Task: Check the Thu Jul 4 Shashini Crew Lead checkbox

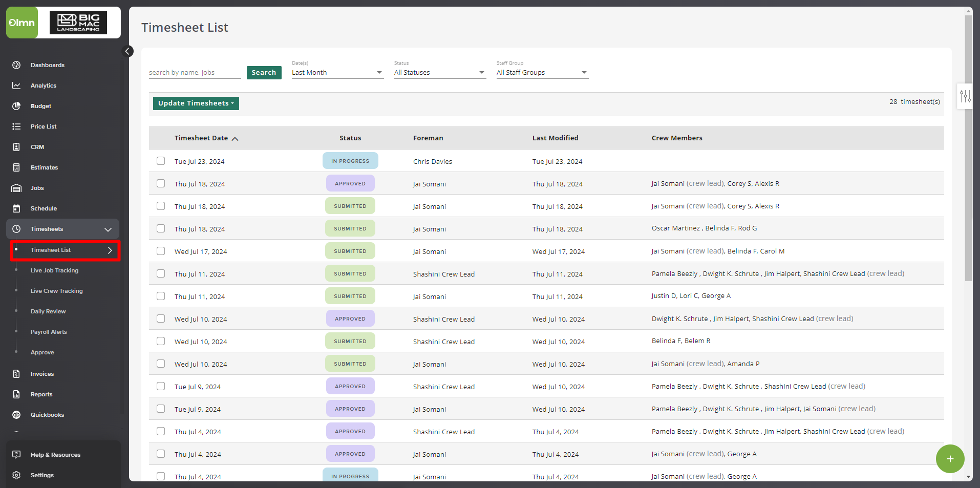Action: click(161, 431)
